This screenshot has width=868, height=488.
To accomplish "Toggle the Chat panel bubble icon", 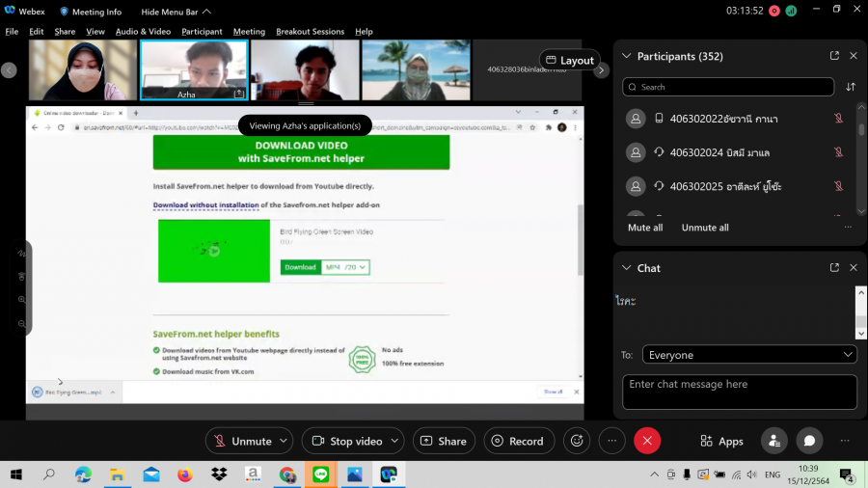I will tap(809, 441).
